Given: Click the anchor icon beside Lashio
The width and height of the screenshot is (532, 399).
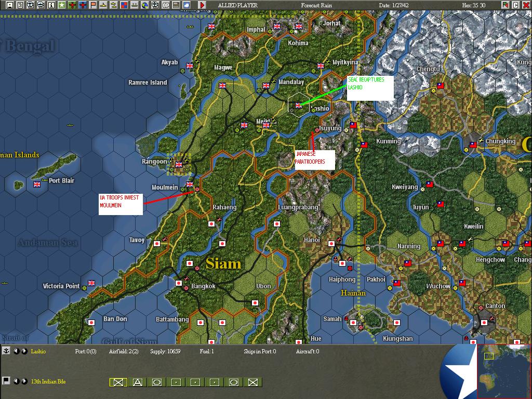Looking at the screenshot, I should pyautogui.click(x=6, y=351).
